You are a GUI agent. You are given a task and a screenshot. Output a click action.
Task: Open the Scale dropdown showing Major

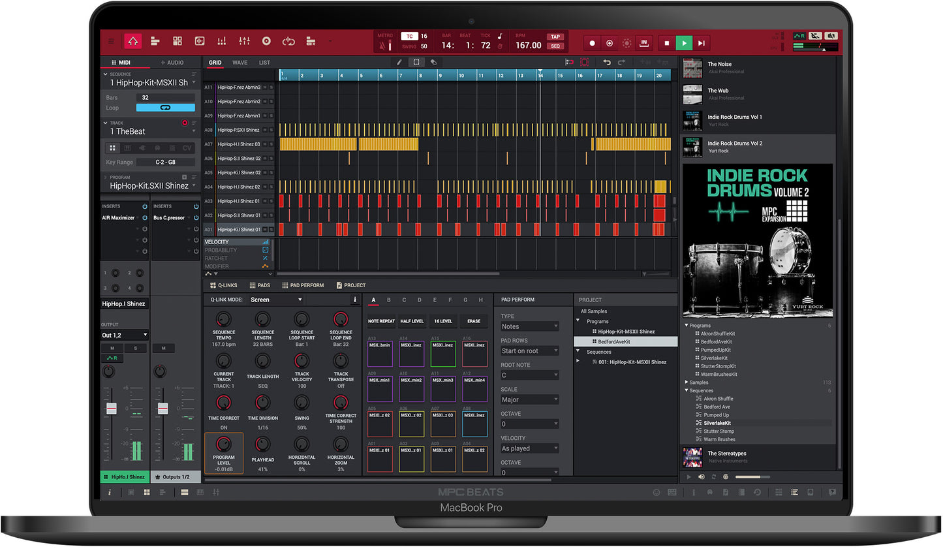529,399
